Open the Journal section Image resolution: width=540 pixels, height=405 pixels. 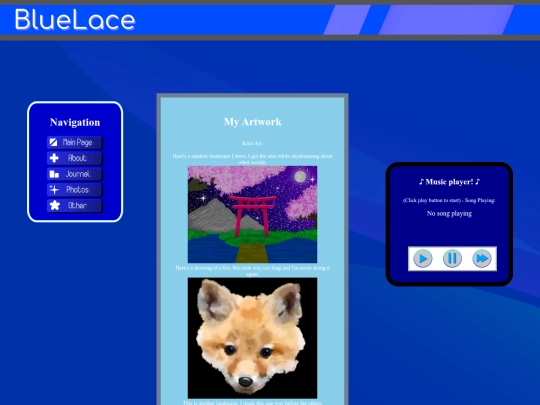tap(75, 174)
